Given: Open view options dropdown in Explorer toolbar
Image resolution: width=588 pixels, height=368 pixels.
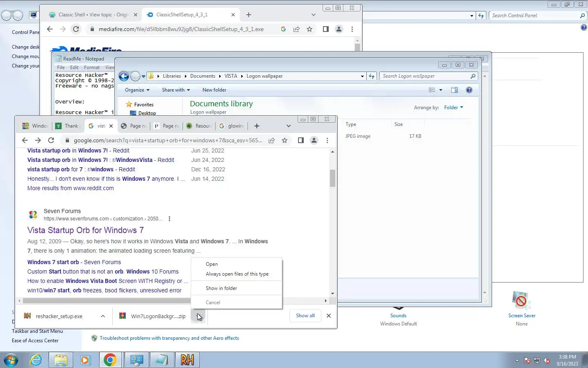Looking at the screenshot, I should [x=441, y=90].
